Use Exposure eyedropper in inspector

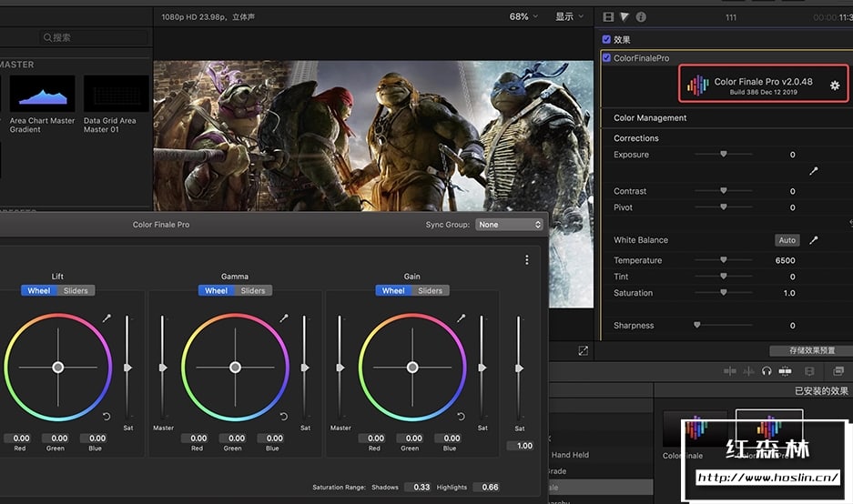tap(813, 171)
